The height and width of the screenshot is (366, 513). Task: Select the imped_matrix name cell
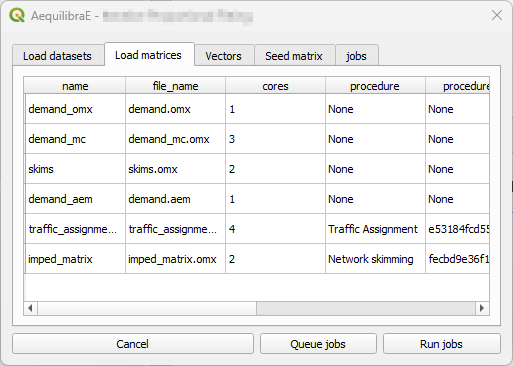point(75,259)
